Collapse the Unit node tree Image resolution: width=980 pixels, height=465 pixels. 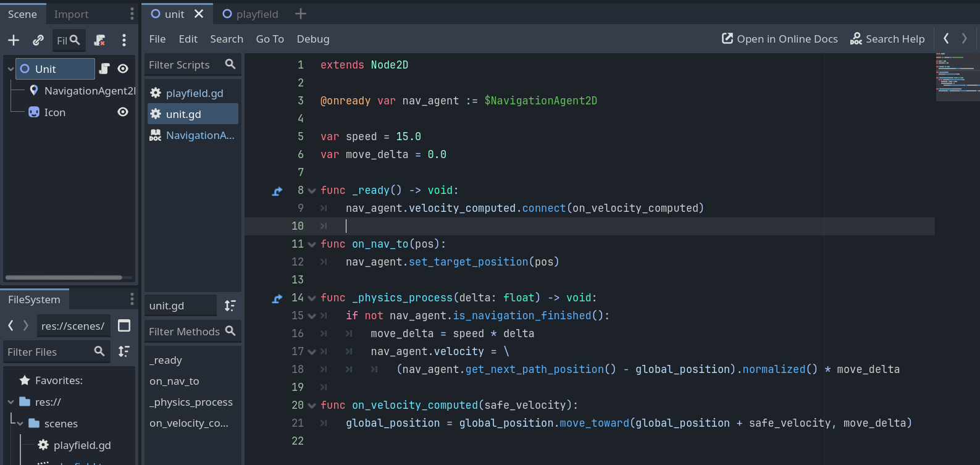[10, 69]
